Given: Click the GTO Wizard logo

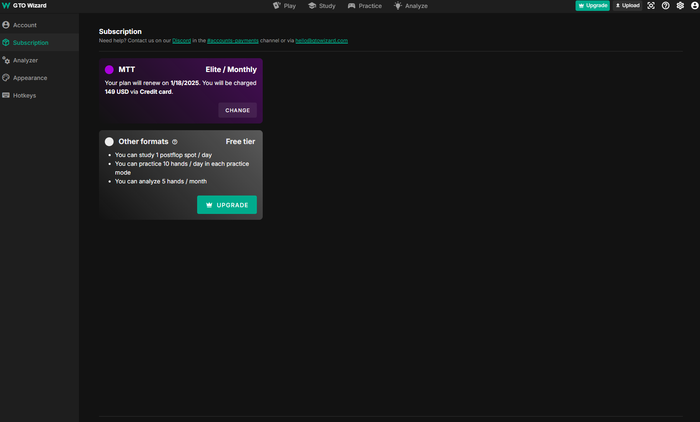Looking at the screenshot, I should [24, 5].
